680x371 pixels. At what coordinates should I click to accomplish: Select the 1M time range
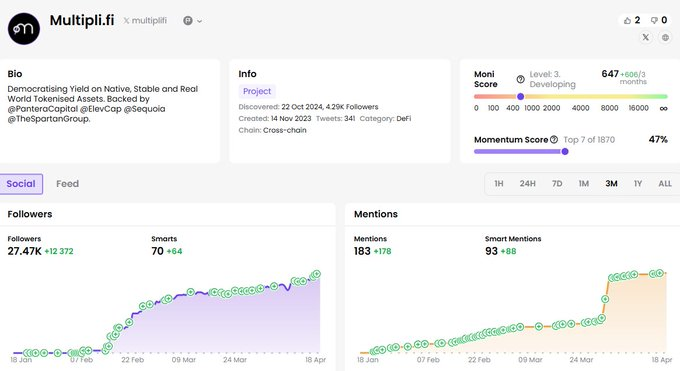[584, 184]
